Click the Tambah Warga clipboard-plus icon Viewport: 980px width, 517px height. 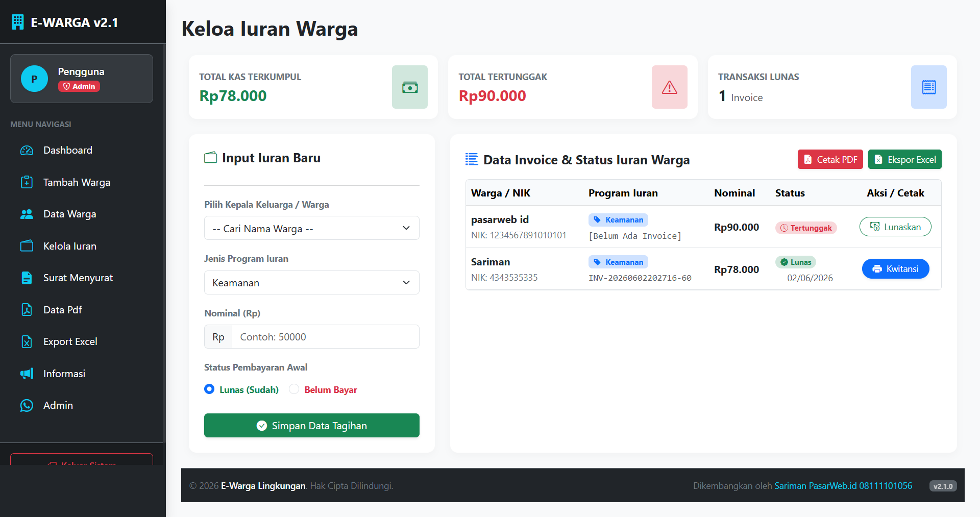[27, 182]
